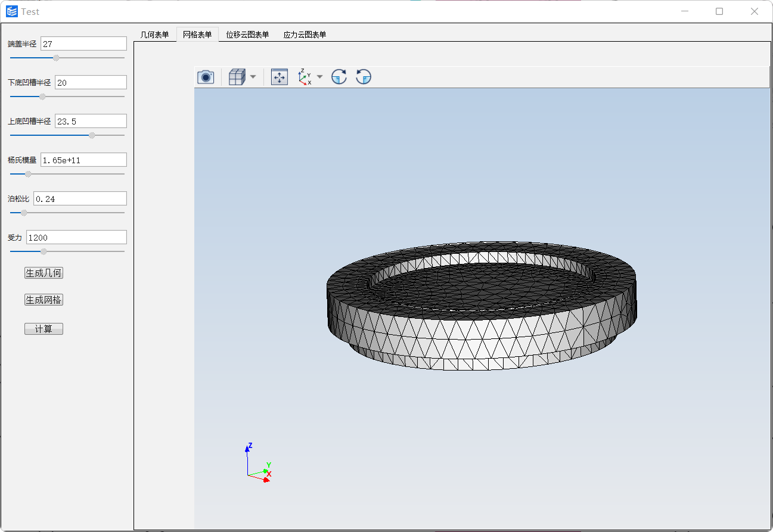Click the 杨氏模量 label text
Viewport: 773px width, 532px height.
pos(22,160)
